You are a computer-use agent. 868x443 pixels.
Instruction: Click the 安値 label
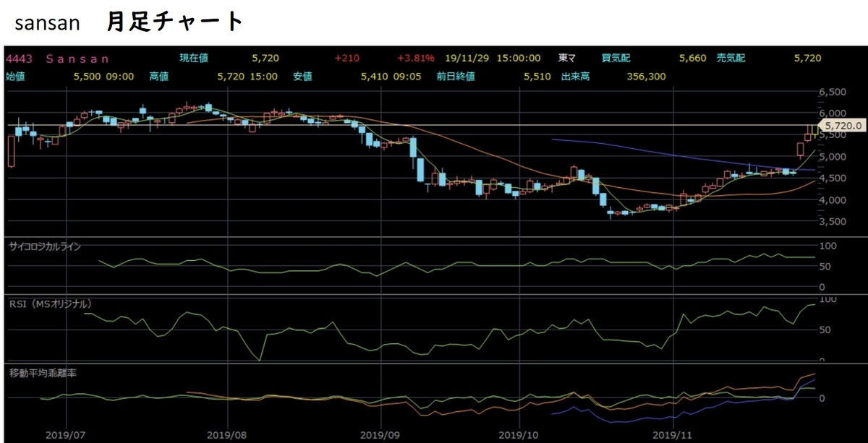coord(302,76)
